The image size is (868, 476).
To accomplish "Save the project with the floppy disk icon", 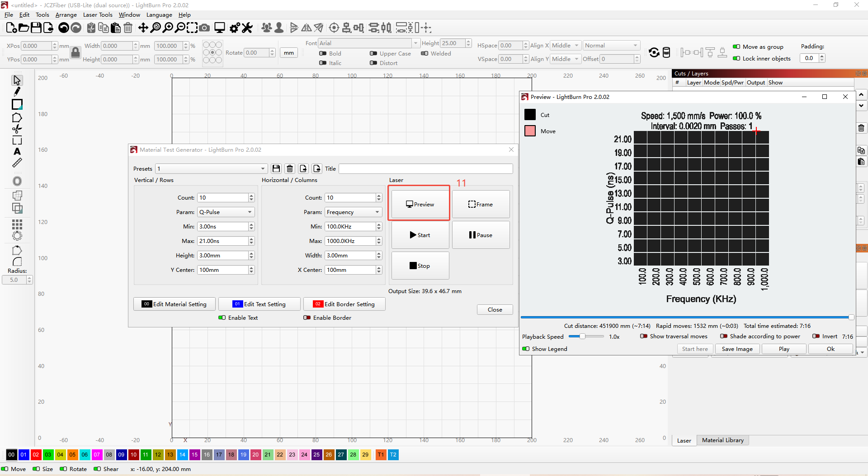I will point(36,28).
